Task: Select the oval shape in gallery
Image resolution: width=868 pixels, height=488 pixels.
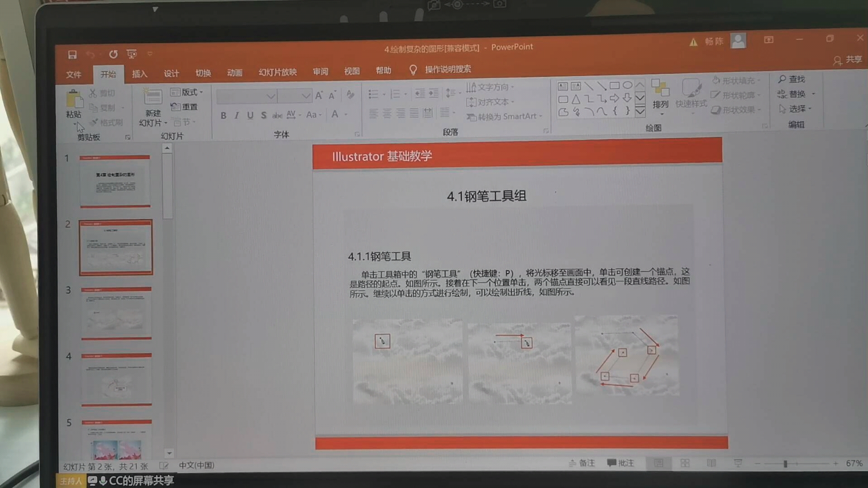Action: tap(627, 85)
